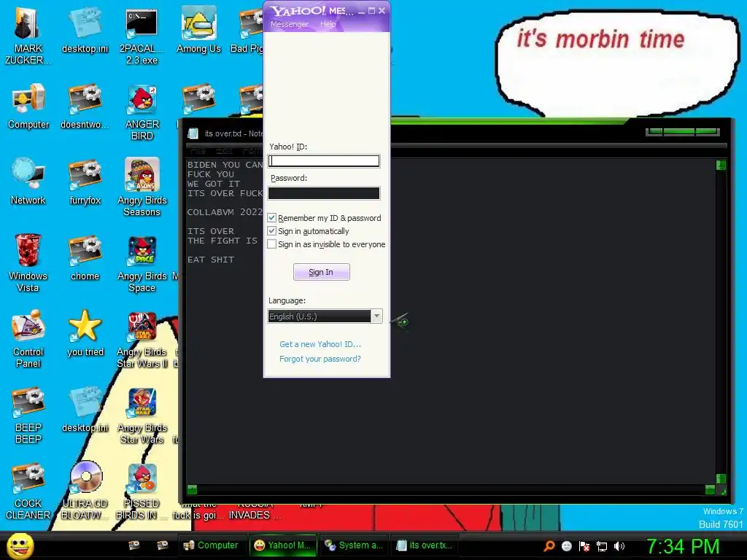Focus the Yahoo! ID input field
The height and width of the screenshot is (560, 747).
[x=324, y=161]
